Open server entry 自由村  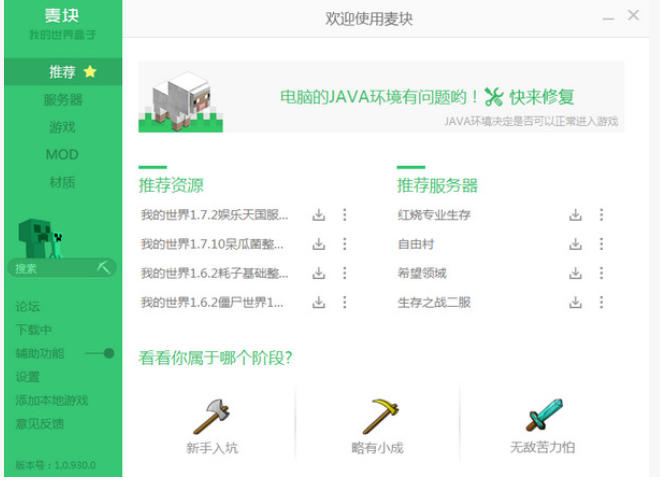click(416, 244)
